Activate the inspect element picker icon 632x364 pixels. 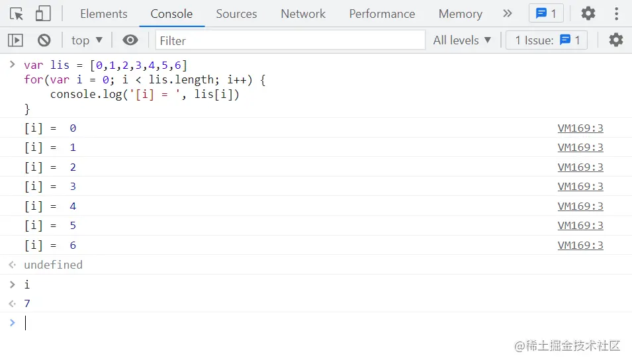[x=17, y=13]
